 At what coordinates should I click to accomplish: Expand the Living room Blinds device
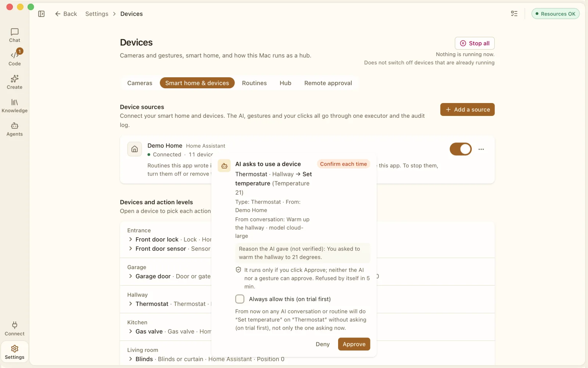click(x=130, y=359)
